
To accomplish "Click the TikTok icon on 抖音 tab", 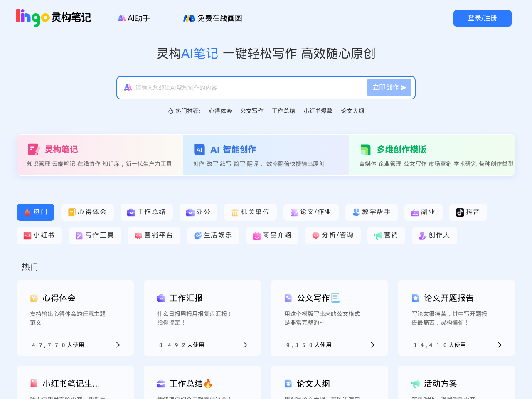I will pyautogui.click(x=460, y=212).
